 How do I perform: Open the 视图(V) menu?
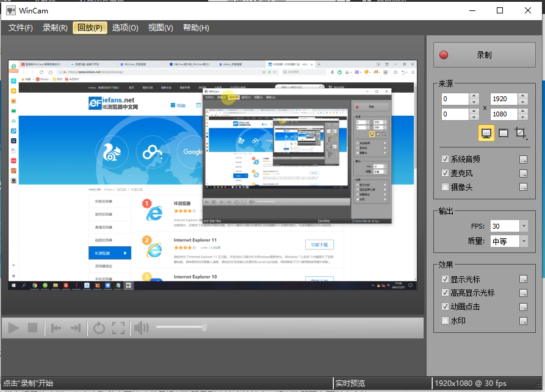point(161,28)
